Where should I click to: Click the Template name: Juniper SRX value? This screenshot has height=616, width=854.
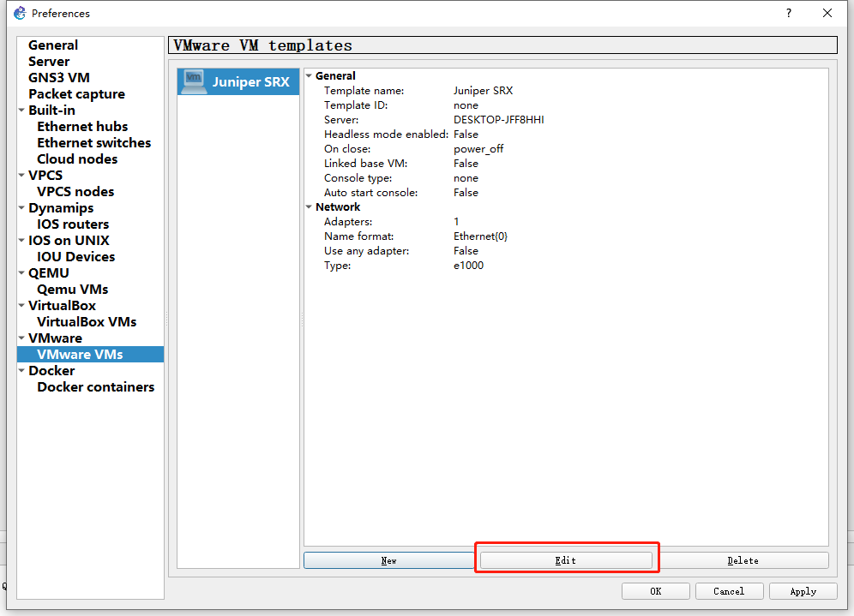point(483,90)
